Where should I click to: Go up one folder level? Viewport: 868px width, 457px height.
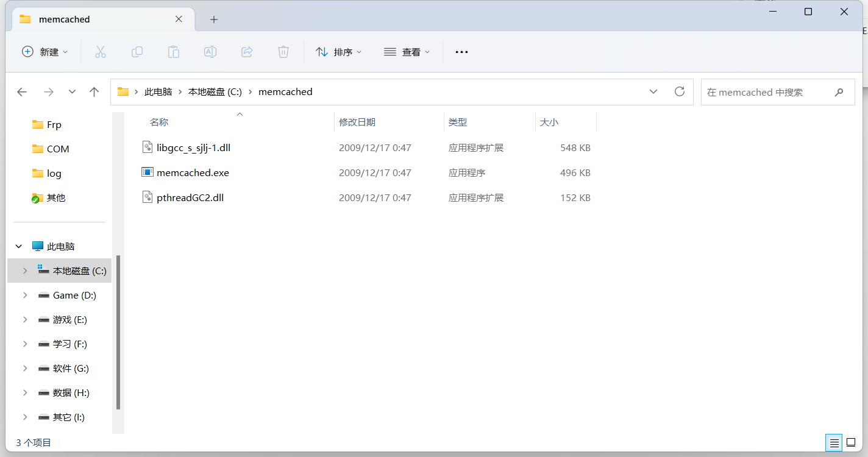click(x=94, y=92)
